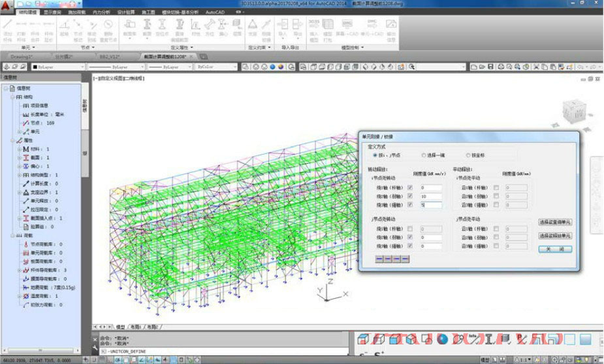Image resolution: width=604 pixels, height=364 pixels.
Task: Select the 选择一端 radio button
Action: 422,155
